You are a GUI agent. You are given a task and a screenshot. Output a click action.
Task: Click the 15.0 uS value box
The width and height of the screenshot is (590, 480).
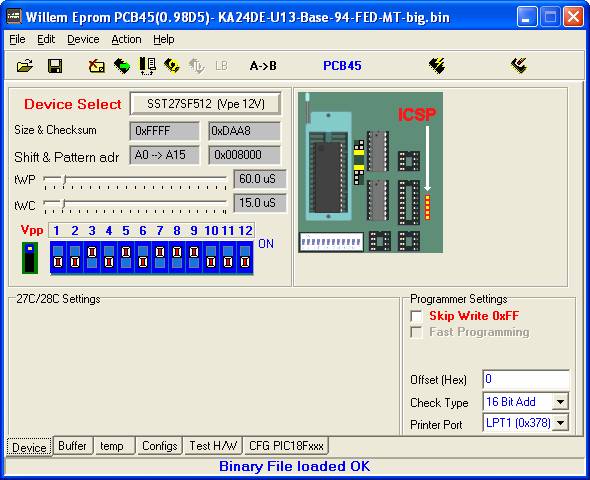pyautogui.click(x=260, y=203)
